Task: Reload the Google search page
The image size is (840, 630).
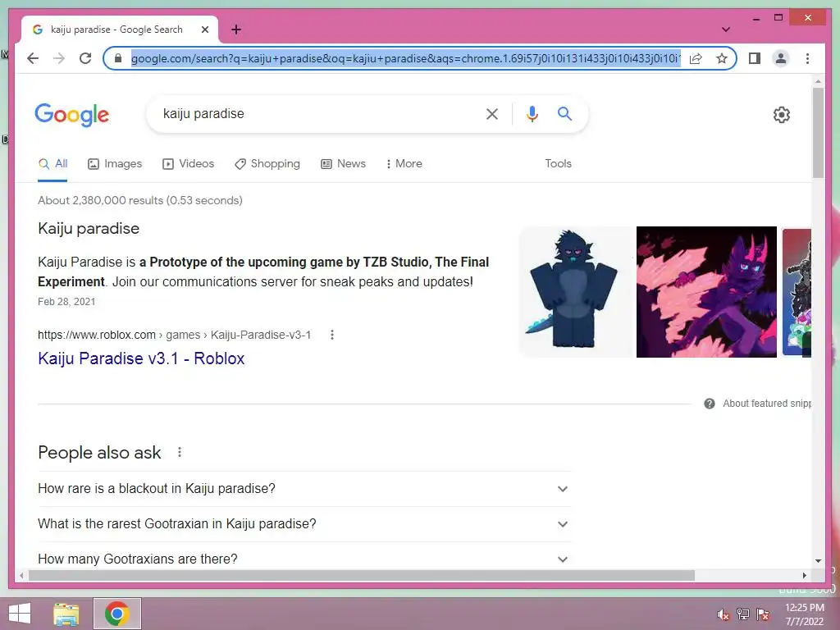Action: [85, 58]
